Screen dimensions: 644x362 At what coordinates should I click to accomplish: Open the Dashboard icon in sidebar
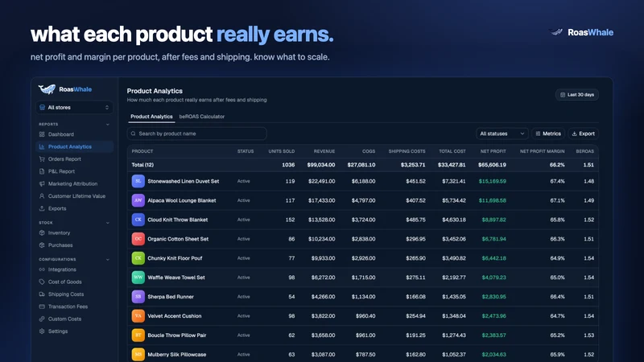(x=42, y=134)
